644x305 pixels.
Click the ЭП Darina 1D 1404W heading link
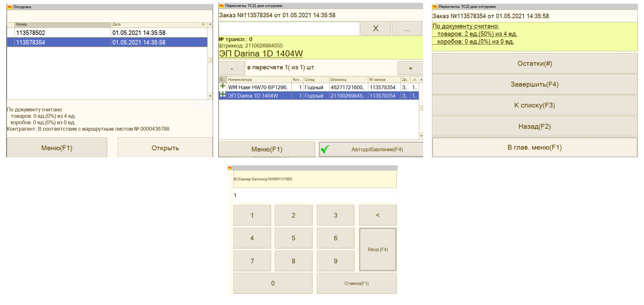(261, 53)
